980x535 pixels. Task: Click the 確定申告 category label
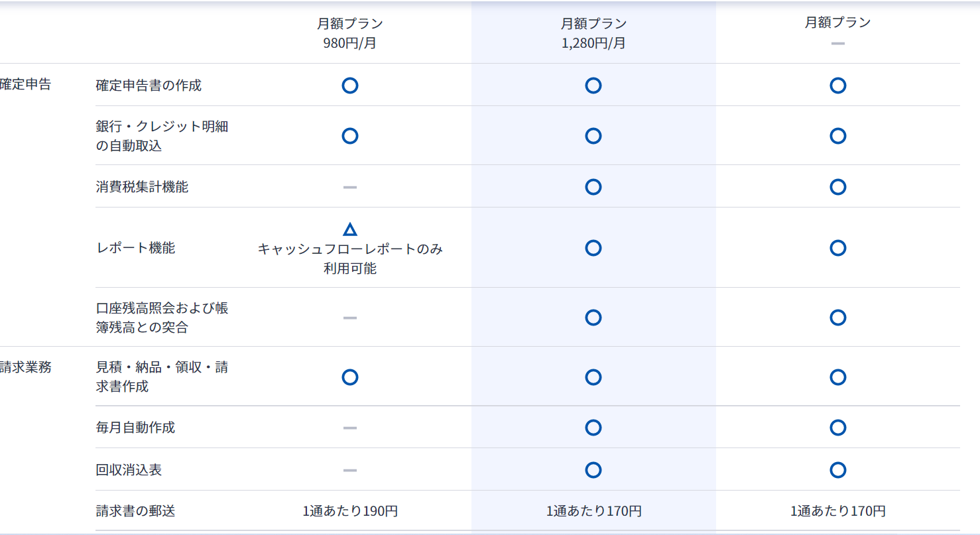(x=25, y=85)
